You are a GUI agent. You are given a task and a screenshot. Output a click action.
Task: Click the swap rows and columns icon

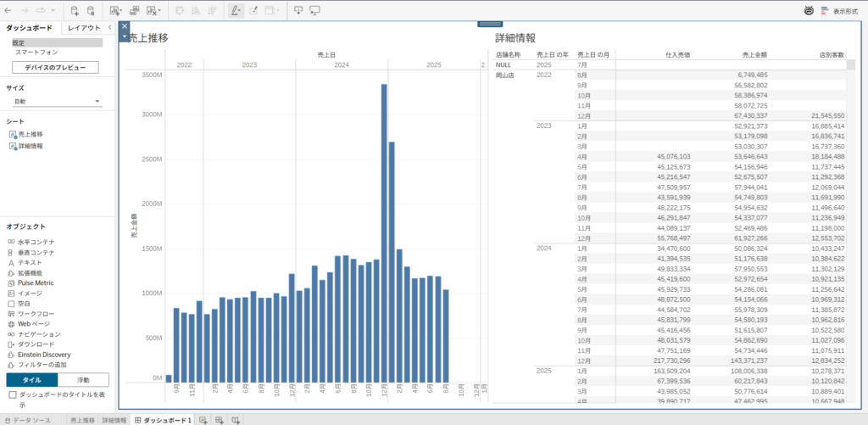[x=179, y=10]
